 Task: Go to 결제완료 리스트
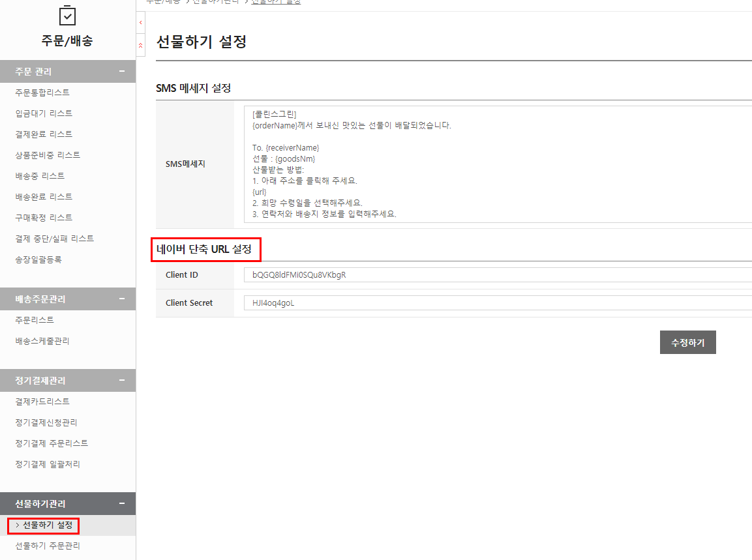point(44,134)
